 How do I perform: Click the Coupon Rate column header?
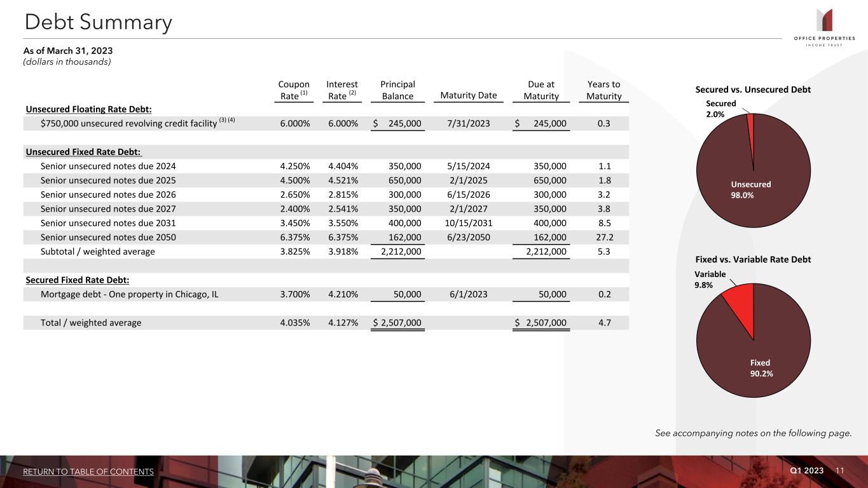294,90
